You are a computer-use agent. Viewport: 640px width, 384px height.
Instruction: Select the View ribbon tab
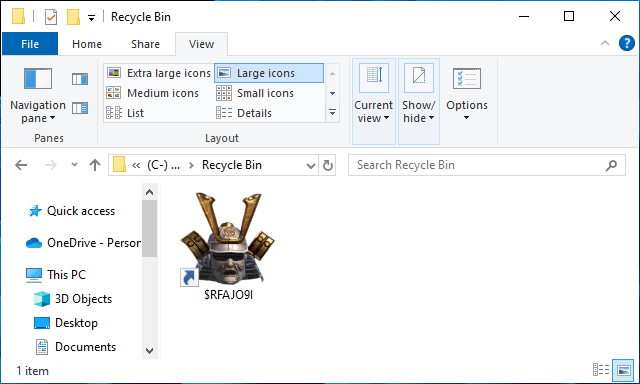tap(201, 44)
